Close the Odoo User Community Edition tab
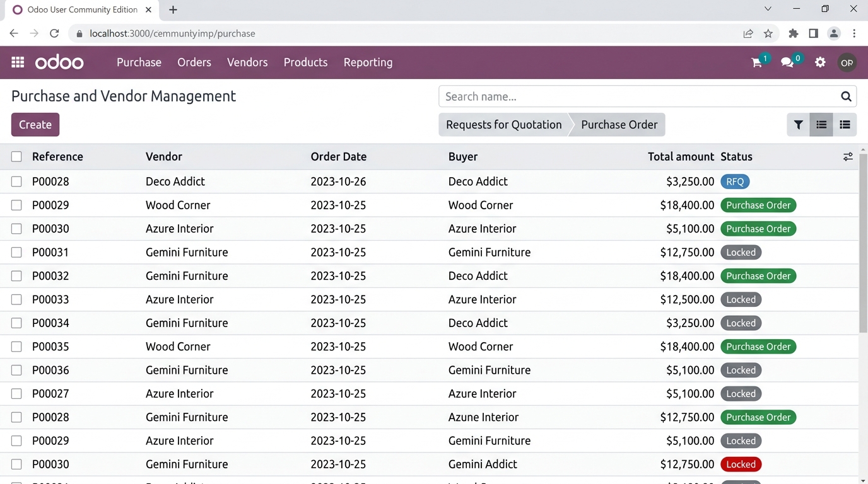Screen dimensions: 868x484 point(149,9)
